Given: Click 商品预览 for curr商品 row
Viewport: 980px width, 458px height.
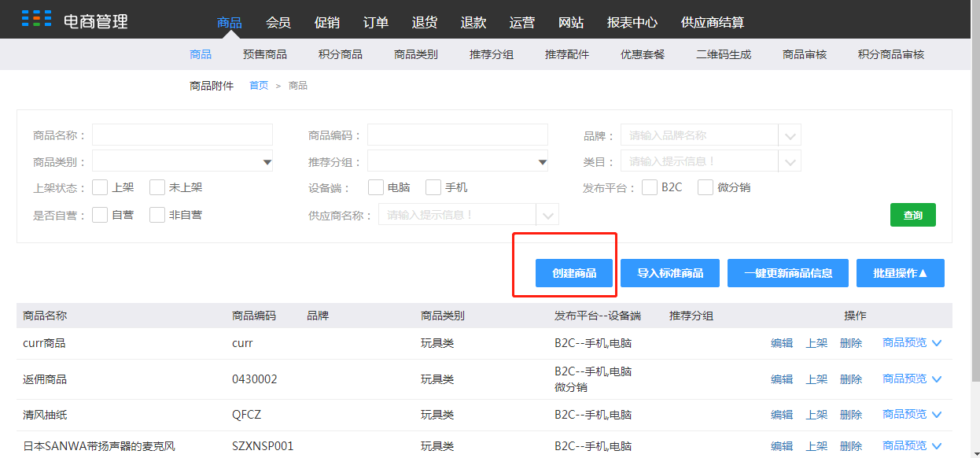Looking at the screenshot, I should 904,343.
